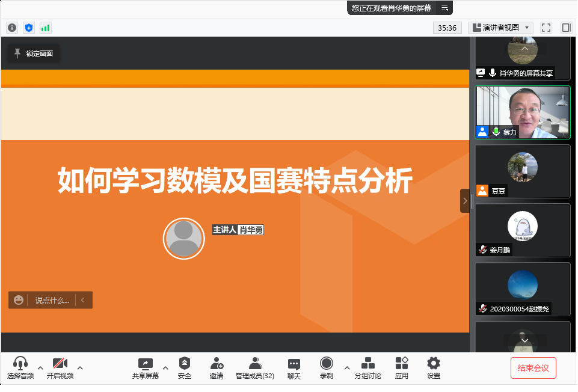Turn on video with 开启视频

(x=60, y=368)
